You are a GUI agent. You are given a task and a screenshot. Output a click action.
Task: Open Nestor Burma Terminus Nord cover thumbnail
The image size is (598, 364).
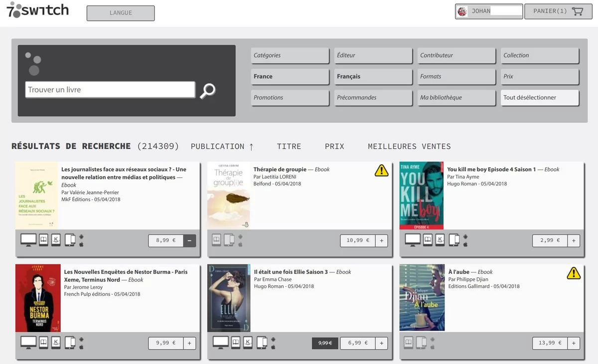pos(38,298)
